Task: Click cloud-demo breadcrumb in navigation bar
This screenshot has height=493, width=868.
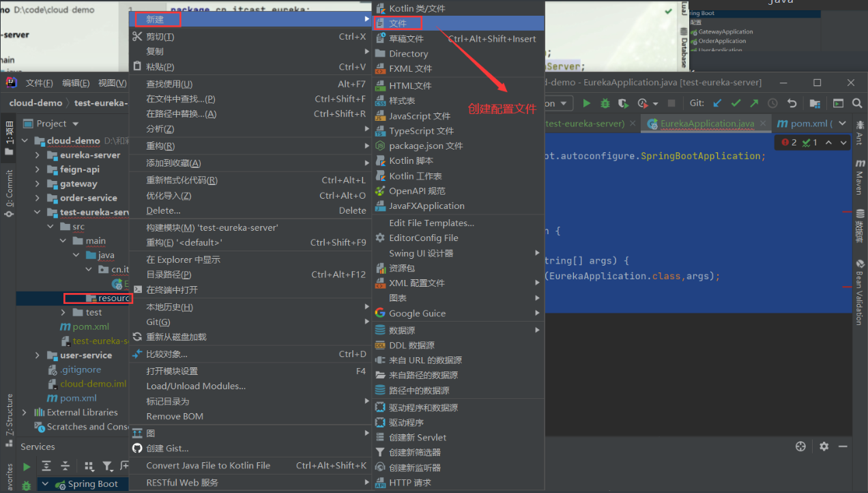Action: pos(35,103)
